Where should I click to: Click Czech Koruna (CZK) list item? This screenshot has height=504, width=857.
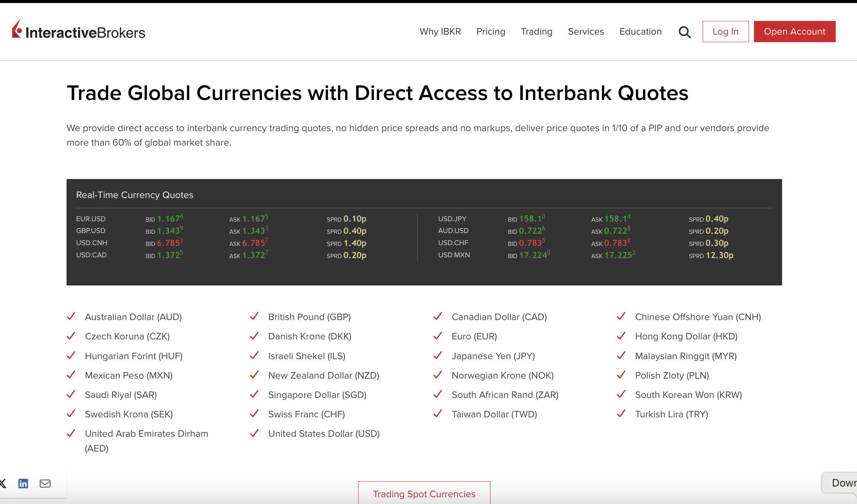(x=127, y=336)
